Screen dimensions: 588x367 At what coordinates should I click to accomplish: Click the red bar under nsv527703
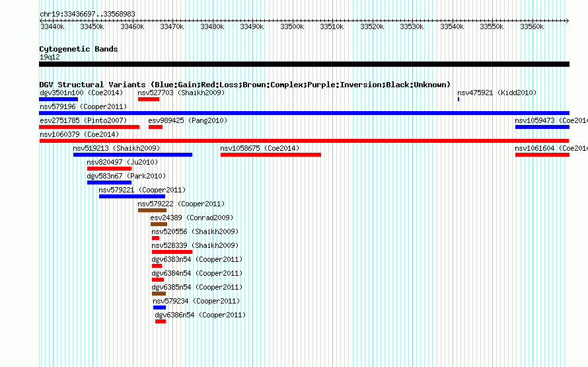tap(149, 99)
